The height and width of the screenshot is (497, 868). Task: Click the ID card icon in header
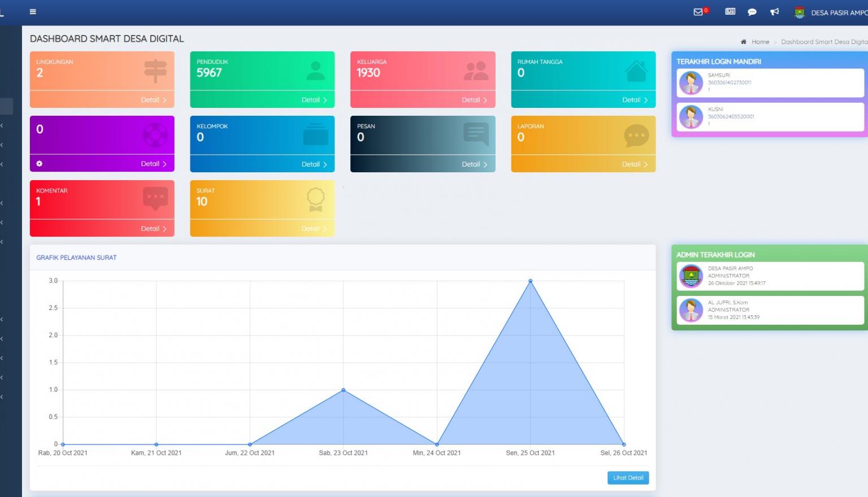(730, 12)
